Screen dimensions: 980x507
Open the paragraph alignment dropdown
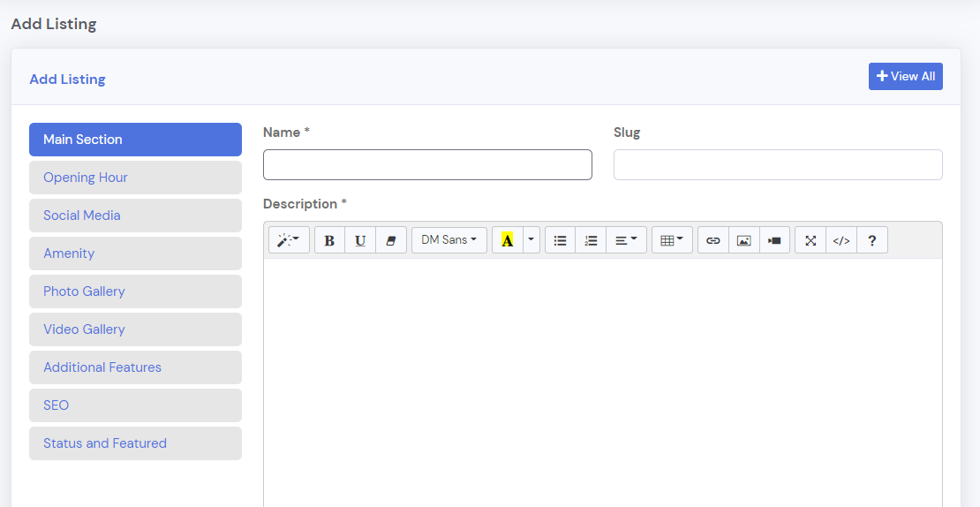click(x=626, y=240)
